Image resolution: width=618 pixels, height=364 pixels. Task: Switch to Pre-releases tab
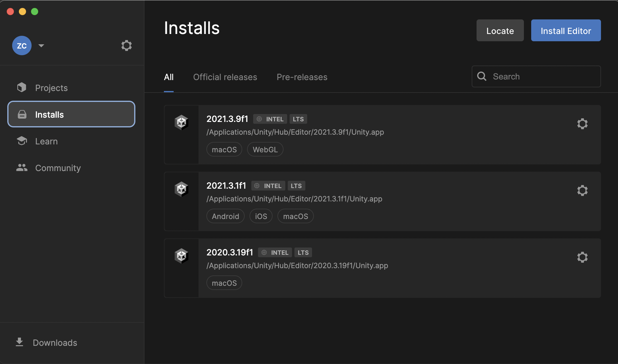302,77
